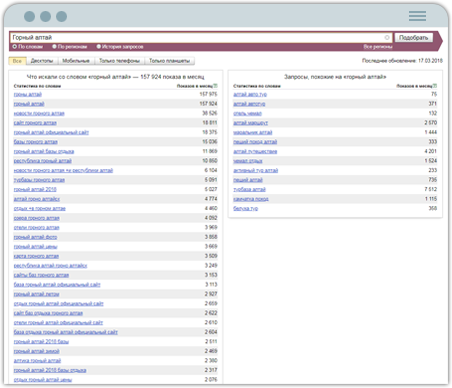Open 'горный алтай фото' link
This screenshot has width=452, height=388.
tap(35, 237)
